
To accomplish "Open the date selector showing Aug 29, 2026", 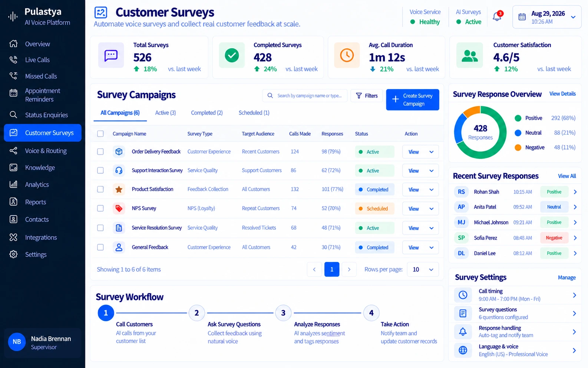I will point(547,17).
